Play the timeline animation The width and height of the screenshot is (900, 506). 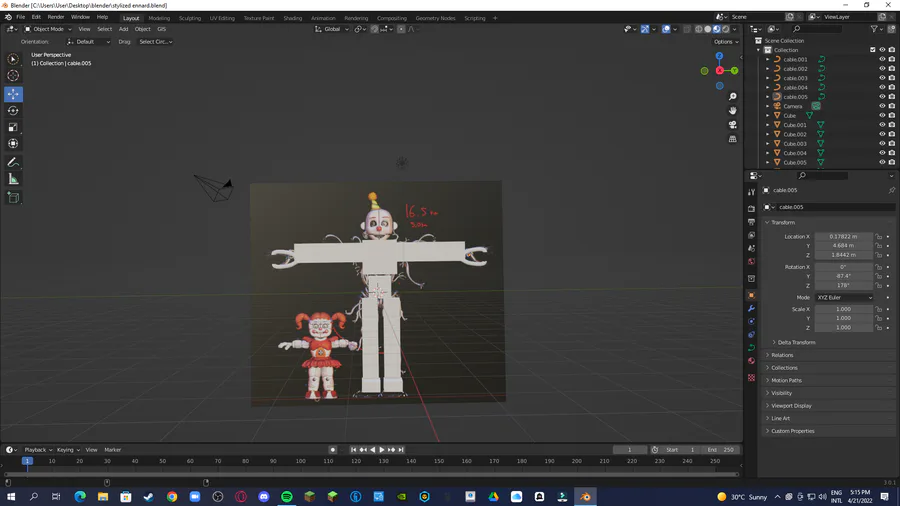point(382,450)
